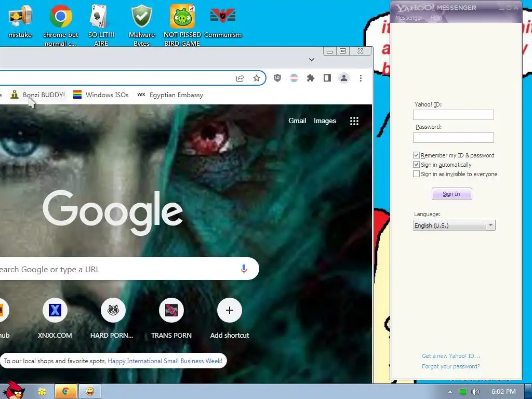Click green network tray icon
Image resolution: width=532 pixels, height=399 pixels.
pyautogui.click(x=463, y=392)
